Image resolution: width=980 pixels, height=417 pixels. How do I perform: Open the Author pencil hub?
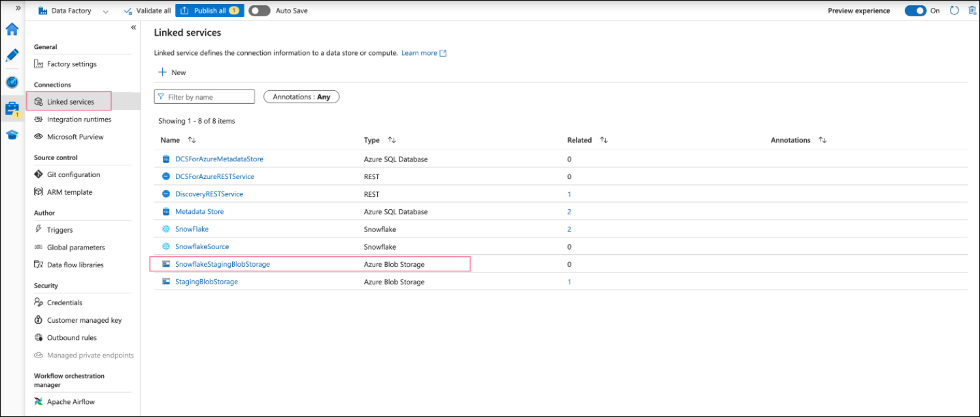point(12,56)
